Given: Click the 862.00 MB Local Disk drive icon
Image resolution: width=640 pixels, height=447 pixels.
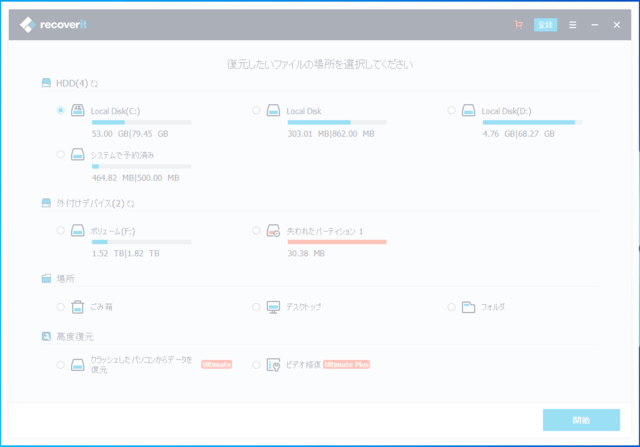Looking at the screenshot, I should pyautogui.click(x=273, y=110).
